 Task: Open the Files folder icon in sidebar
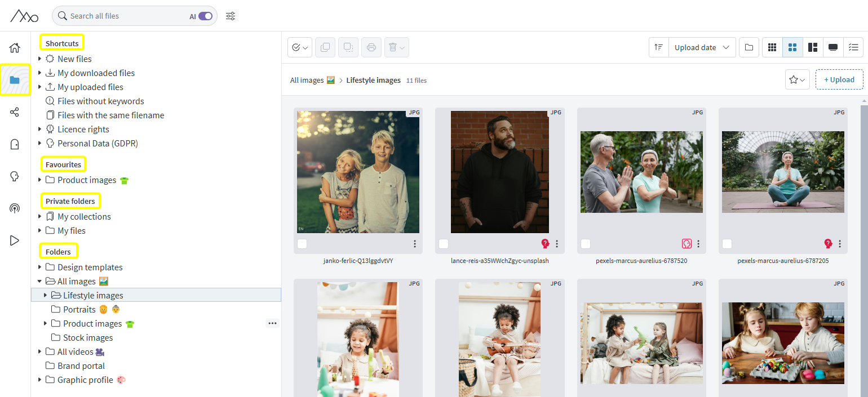point(15,80)
